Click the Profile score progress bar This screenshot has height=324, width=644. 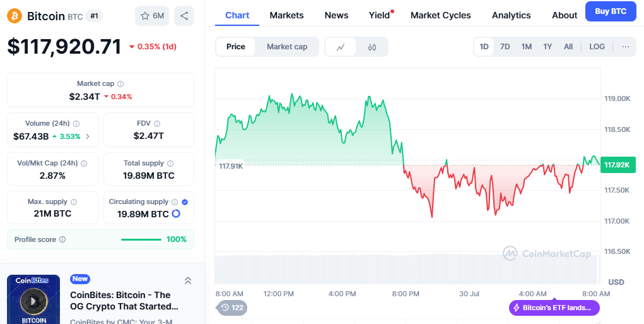tap(141, 239)
